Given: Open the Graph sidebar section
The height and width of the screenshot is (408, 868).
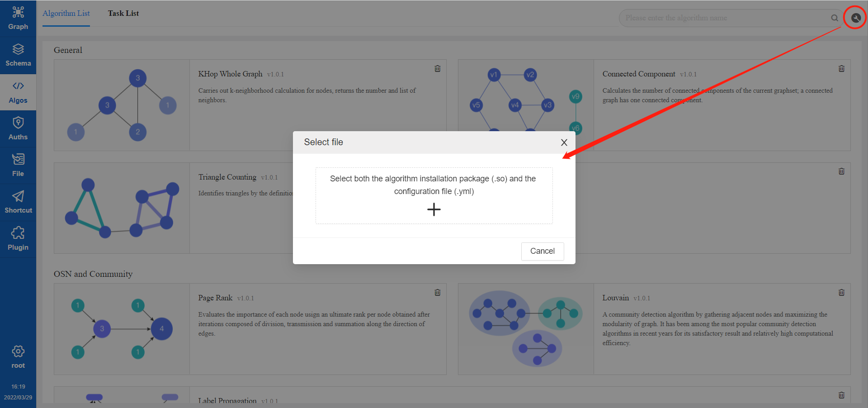Looking at the screenshot, I should tap(18, 19).
